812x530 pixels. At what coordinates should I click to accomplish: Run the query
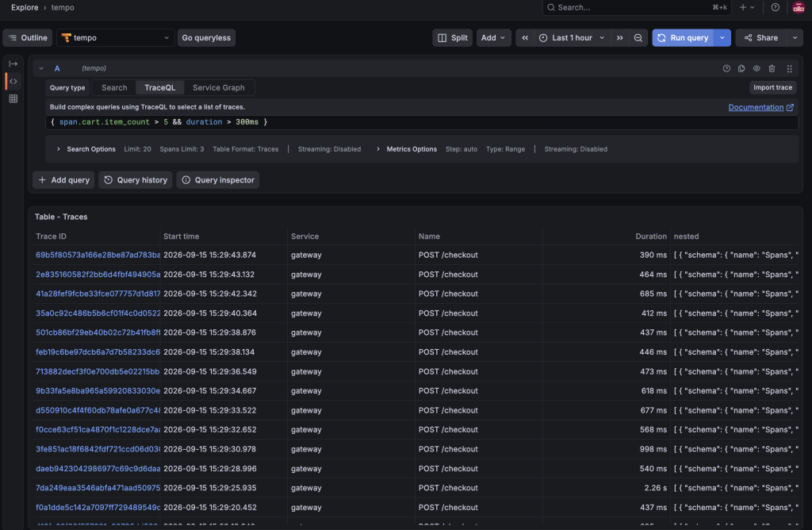(683, 38)
